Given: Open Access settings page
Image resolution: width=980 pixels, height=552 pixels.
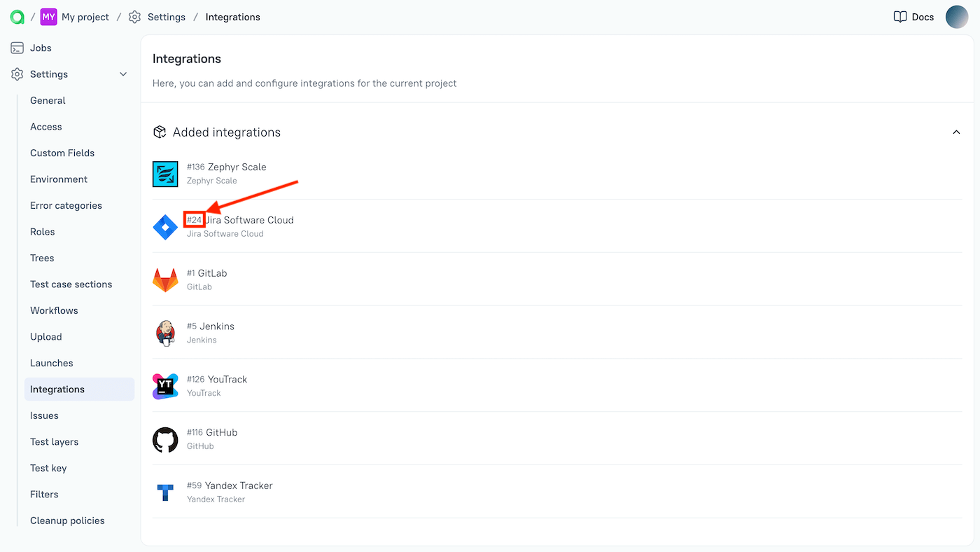Looking at the screenshot, I should [x=46, y=127].
